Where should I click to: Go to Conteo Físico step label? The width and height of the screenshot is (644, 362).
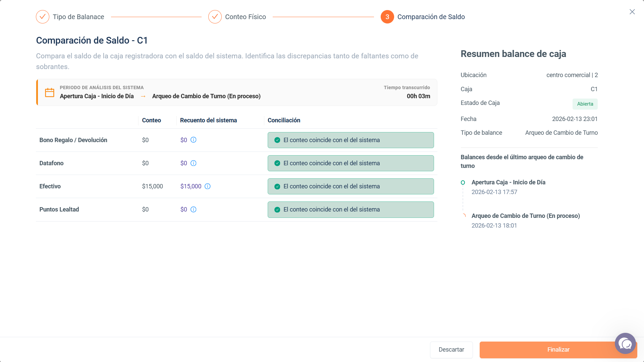pyautogui.click(x=246, y=17)
